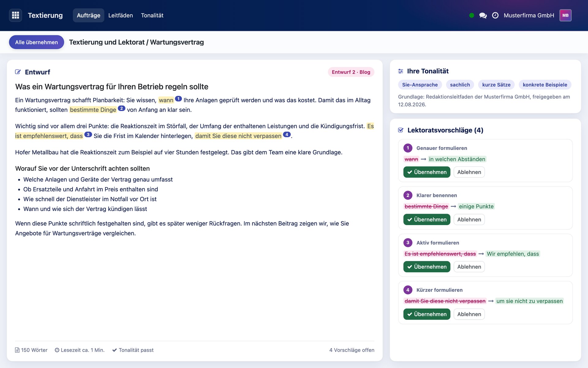This screenshot has height=368, width=588.
Task: Accept suggestion 'in welchen Abständen'
Action: 427,172
